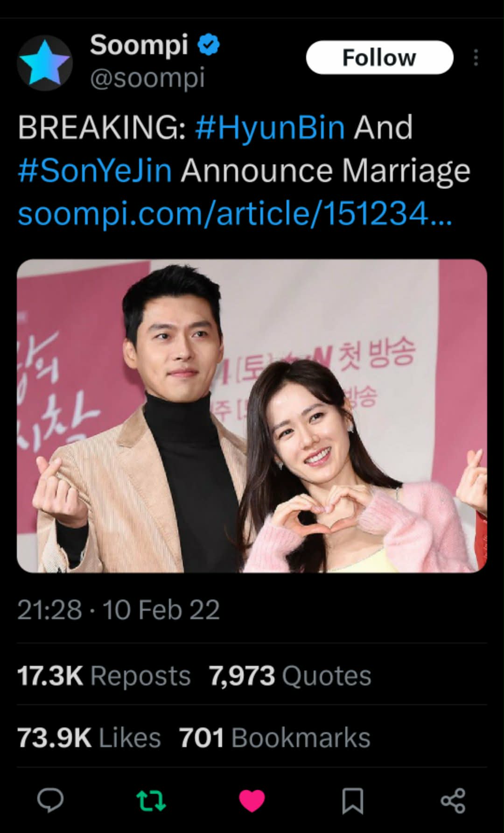Open the three-dot more options menu
Screen dimensions: 504x833
click(x=476, y=57)
